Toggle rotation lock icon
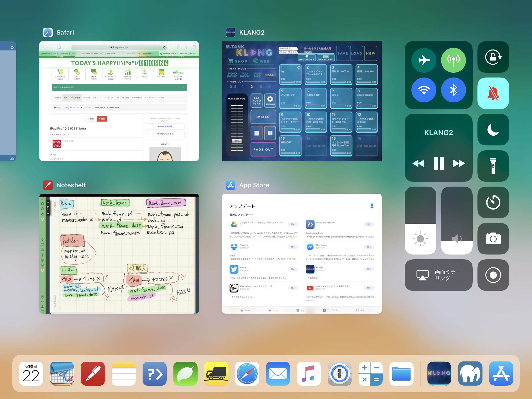 coord(493,57)
